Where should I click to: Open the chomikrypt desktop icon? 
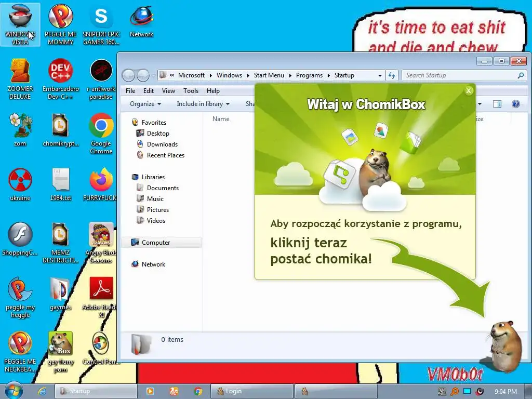pyautogui.click(x=60, y=129)
